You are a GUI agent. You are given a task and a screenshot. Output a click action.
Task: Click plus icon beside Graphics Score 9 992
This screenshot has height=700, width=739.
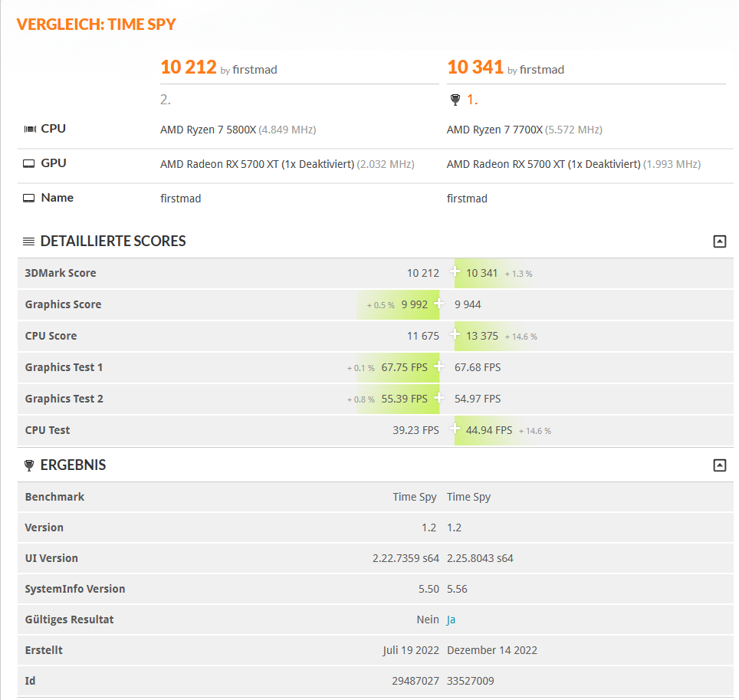[x=438, y=303]
